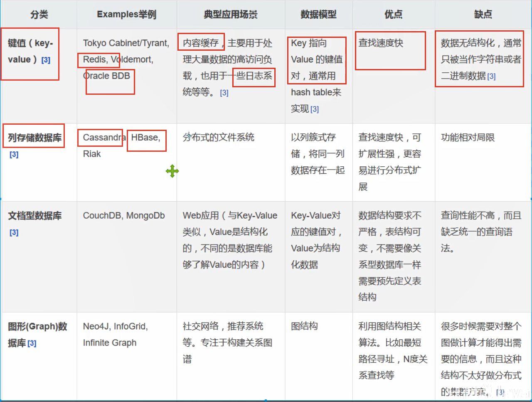
Task: Click the word Redis
Action: [x=94, y=59]
